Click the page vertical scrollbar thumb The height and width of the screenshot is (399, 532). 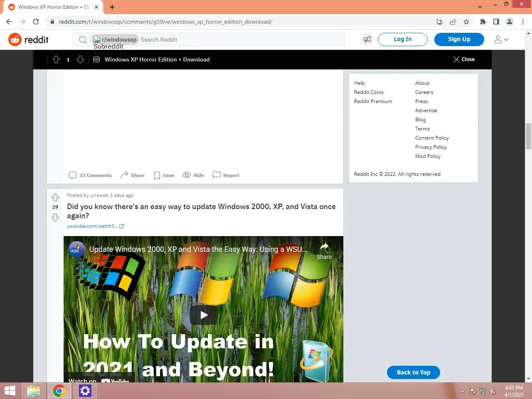coord(528,136)
